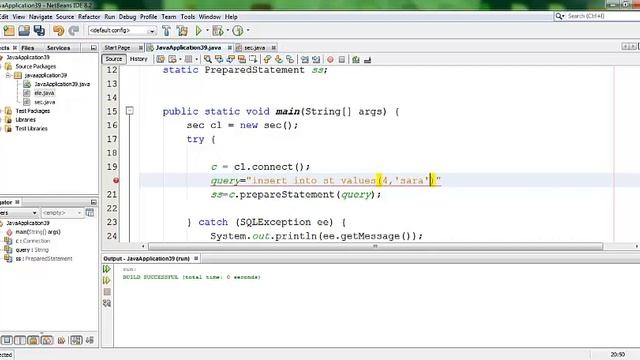The width and height of the screenshot is (640, 360).
Task: Profile the project toolbar icon
Action: [238, 31]
